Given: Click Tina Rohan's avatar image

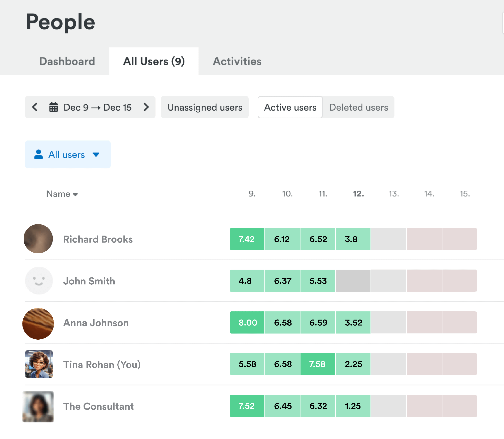Looking at the screenshot, I should [x=39, y=364].
